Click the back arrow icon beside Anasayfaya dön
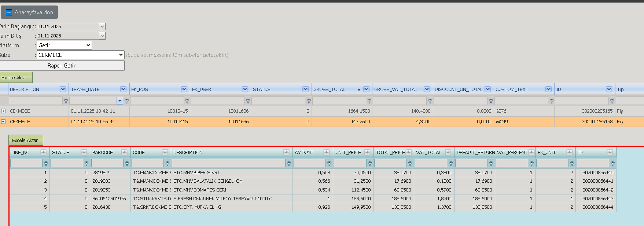644x226 pixels. point(9,12)
